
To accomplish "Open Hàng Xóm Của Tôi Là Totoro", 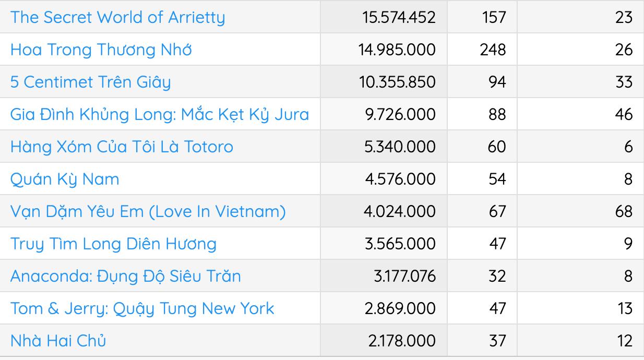I will (x=122, y=147).
